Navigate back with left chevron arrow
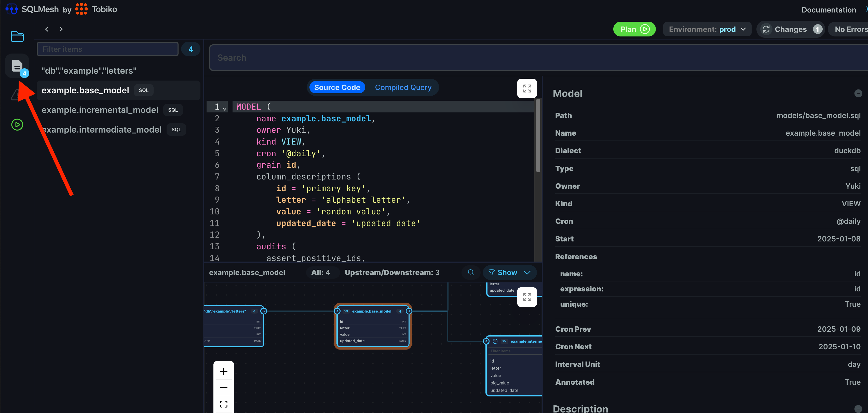This screenshot has height=413, width=868. coord(47,29)
